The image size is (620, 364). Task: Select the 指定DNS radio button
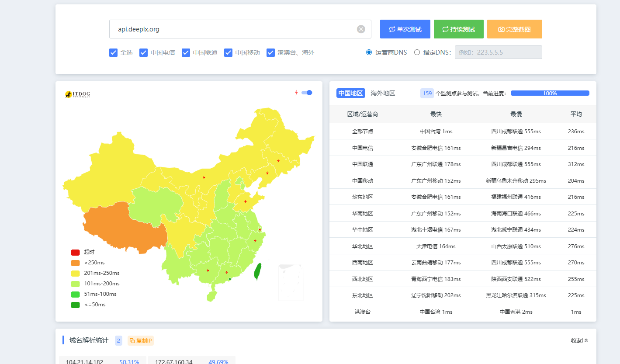(417, 52)
